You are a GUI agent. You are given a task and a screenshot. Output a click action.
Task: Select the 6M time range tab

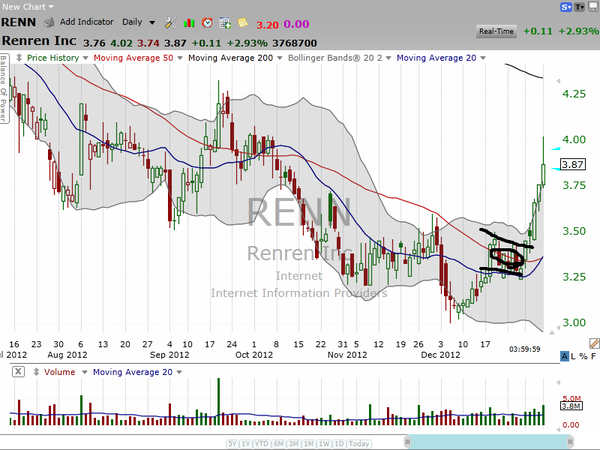tap(279, 444)
